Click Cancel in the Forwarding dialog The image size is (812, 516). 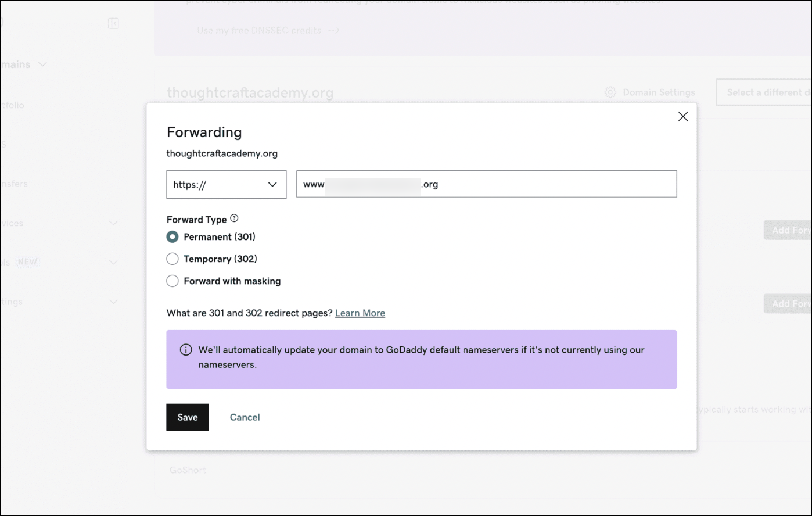click(x=245, y=417)
